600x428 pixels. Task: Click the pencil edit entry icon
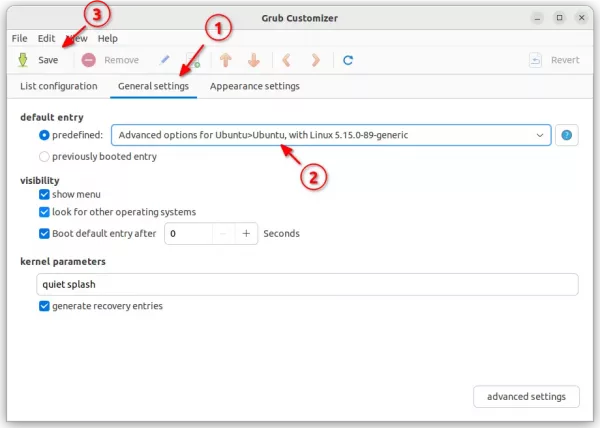tap(165, 60)
